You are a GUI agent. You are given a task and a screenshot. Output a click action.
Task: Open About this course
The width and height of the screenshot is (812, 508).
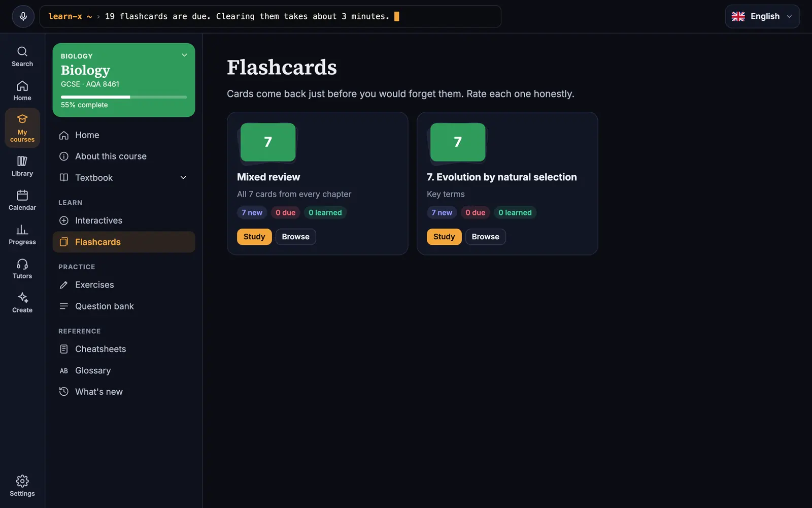124,156
